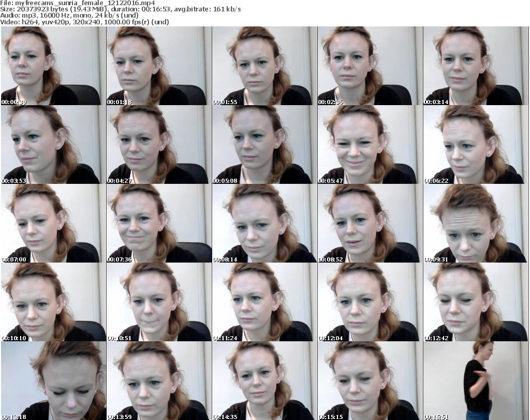
Task: Open the thumbnail stamped 00:15:15
Action: tap(370, 381)
